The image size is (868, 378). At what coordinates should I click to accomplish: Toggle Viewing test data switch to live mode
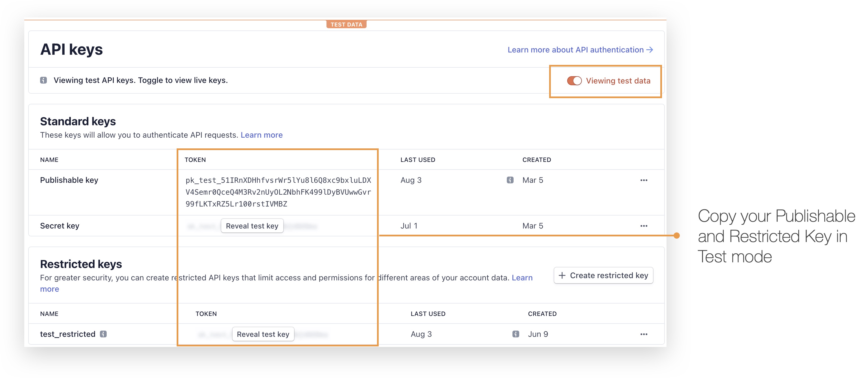tap(574, 80)
